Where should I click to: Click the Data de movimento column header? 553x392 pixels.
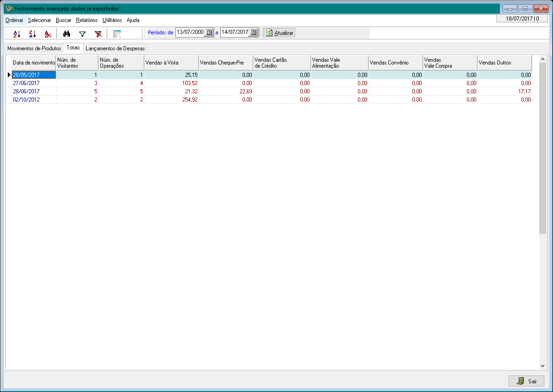[x=34, y=63]
